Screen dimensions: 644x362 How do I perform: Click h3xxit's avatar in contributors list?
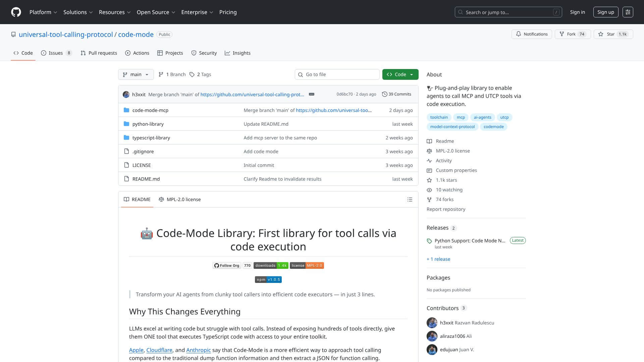point(432,323)
